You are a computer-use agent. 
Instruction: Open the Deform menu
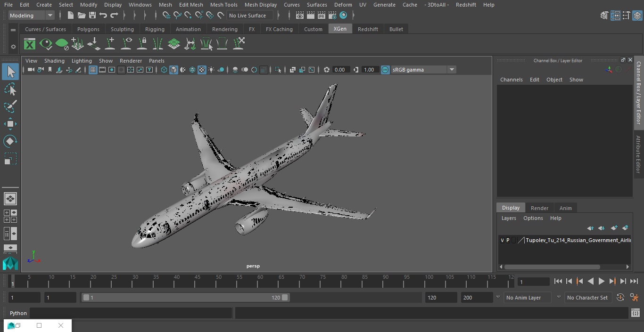coord(343,5)
